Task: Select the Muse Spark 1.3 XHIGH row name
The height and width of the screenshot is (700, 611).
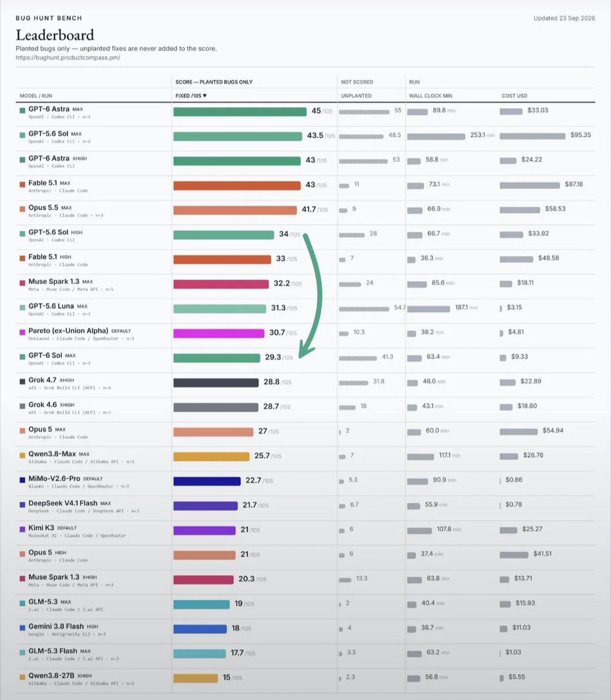Action: pyautogui.click(x=62, y=577)
